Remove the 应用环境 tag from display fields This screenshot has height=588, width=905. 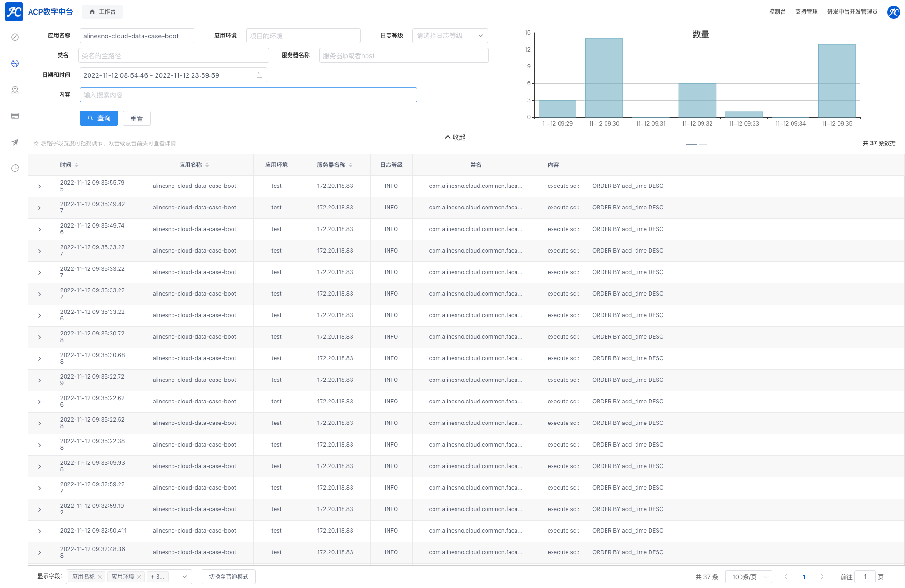[139, 577]
